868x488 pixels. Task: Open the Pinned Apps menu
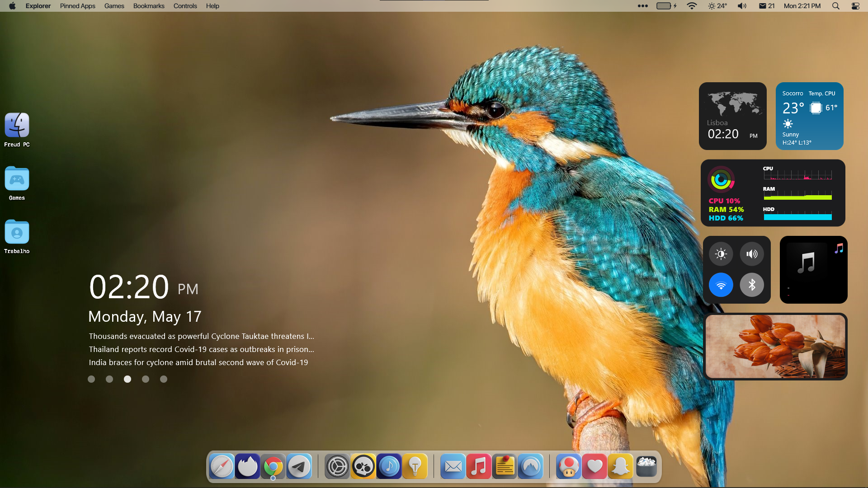[x=77, y=6]
